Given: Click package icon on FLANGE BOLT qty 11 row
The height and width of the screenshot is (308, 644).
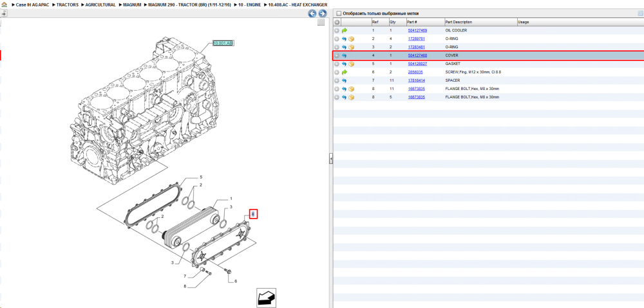Looking at the screenshot, I should pos(351,89).
